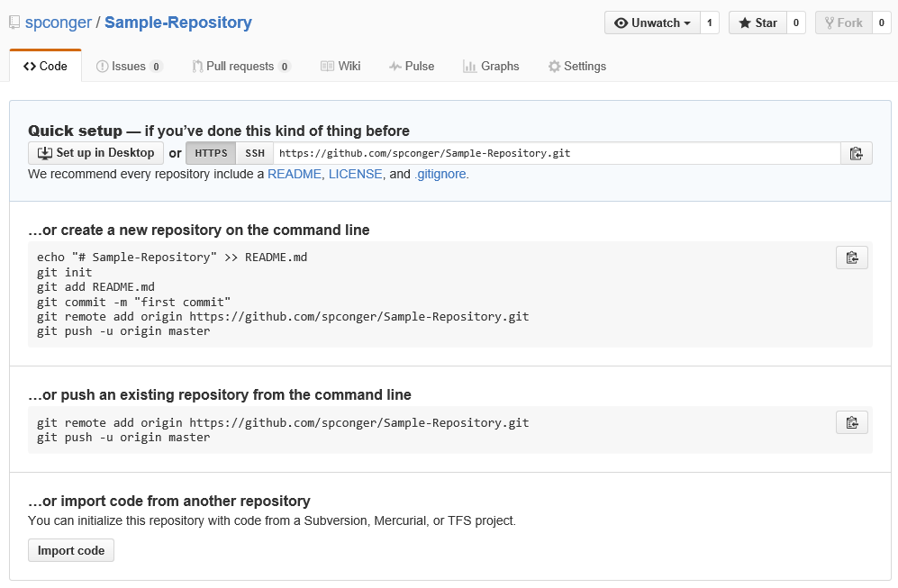Image resolution: width=898 pixels, height=588 pixels.
Task: Open the .gitignore link
Action: tap(440, 174)
